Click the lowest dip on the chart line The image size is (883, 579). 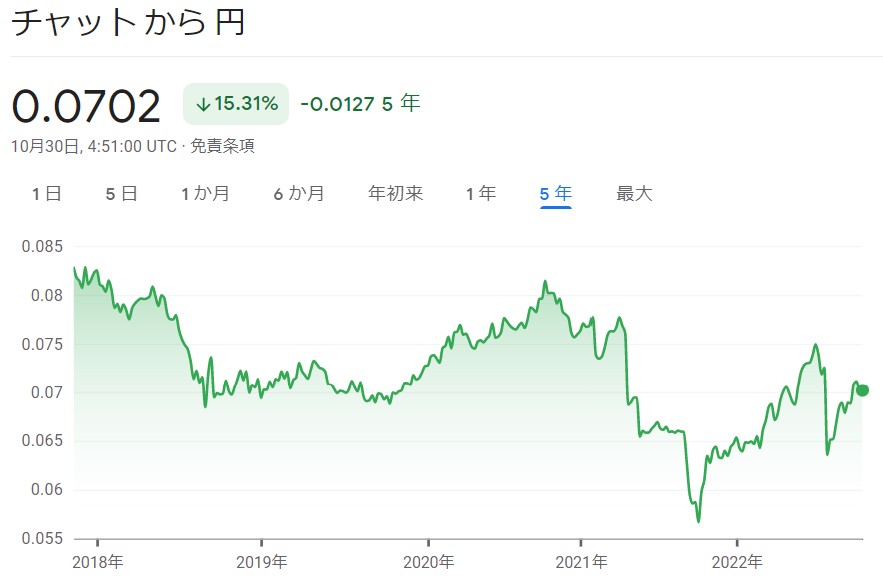pyautogui.click(x=697, y=521)
